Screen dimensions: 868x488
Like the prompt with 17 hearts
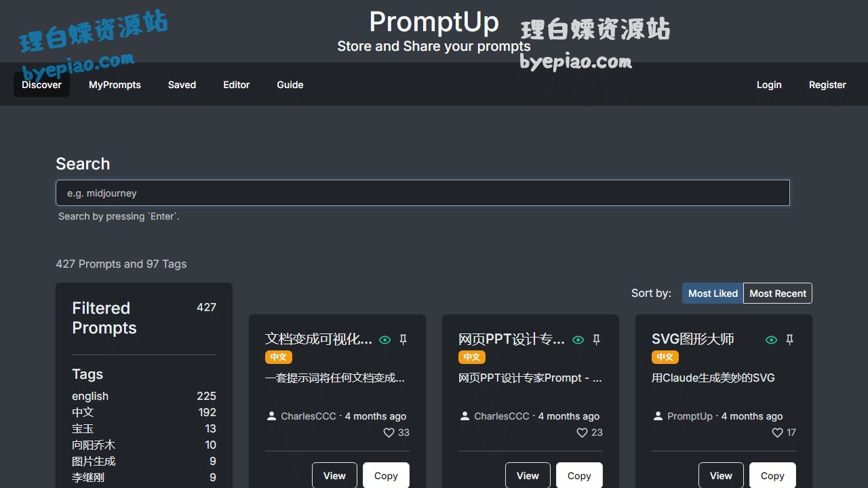778,432
